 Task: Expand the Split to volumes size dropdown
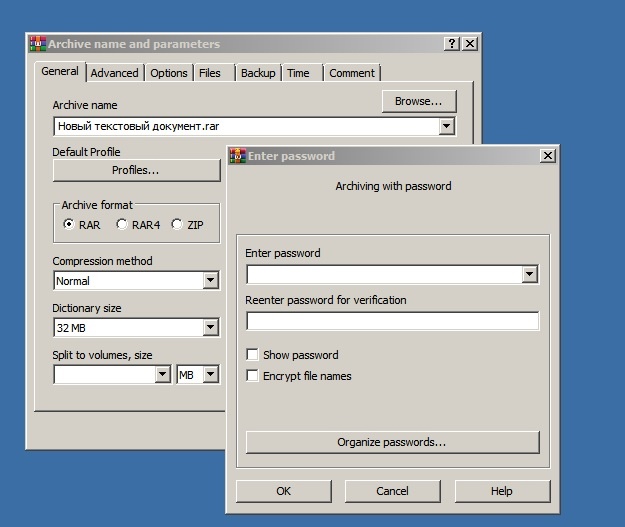coord(162,374)
